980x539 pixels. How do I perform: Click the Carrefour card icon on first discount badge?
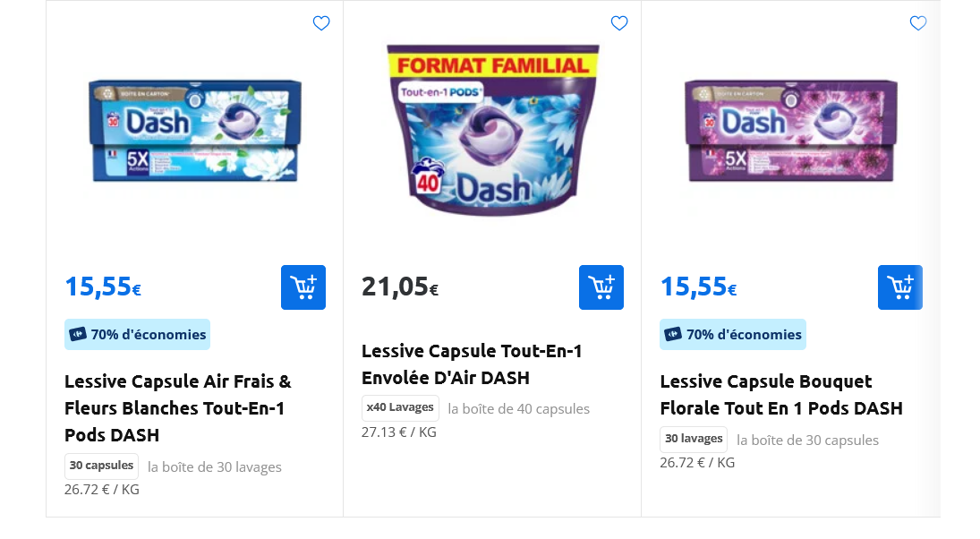point(78,334)
